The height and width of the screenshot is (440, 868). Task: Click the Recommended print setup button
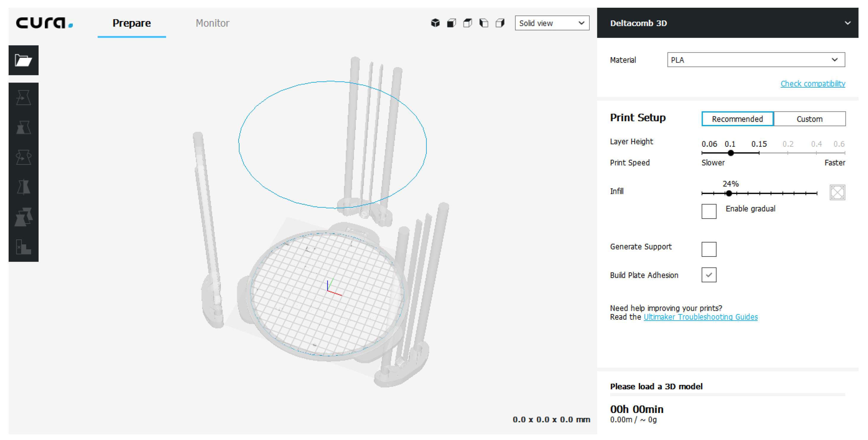pos(737,119)
